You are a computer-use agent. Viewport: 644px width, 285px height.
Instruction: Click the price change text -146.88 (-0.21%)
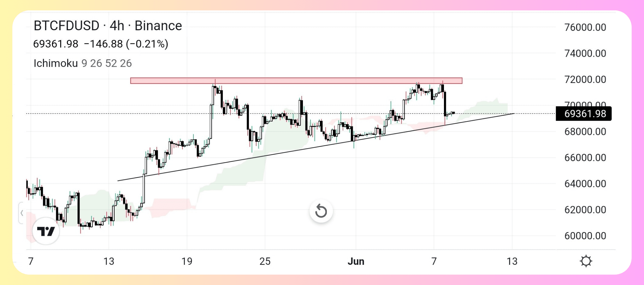(127, 44)
